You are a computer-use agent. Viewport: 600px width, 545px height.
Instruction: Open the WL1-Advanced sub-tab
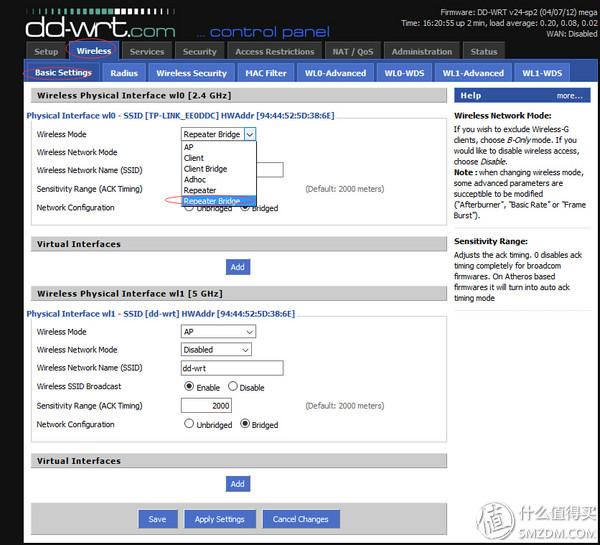[x=473, y=73]
